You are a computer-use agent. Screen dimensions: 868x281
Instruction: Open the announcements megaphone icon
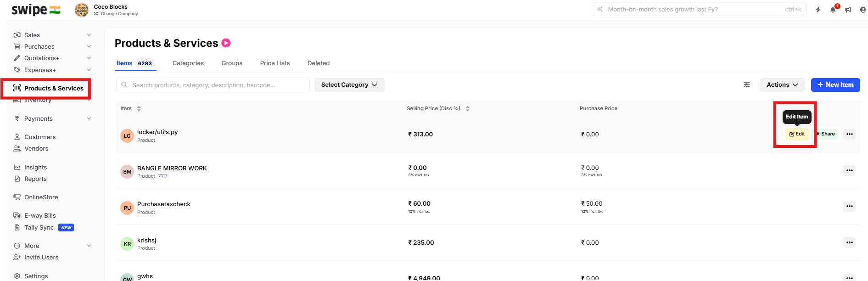point(848,10)
